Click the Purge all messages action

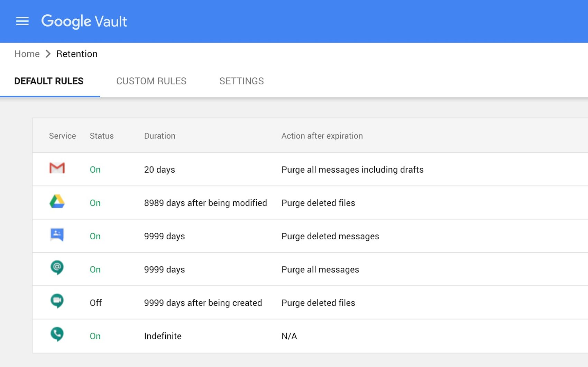click(x=320, y=269)
